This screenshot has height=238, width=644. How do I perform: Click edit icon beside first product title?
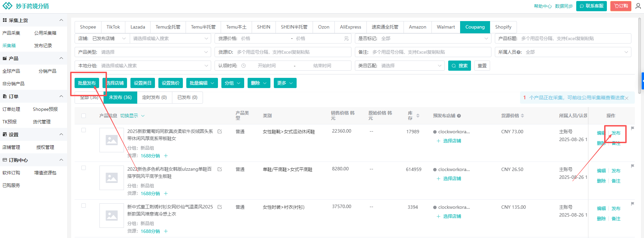(x=220, y=132)
